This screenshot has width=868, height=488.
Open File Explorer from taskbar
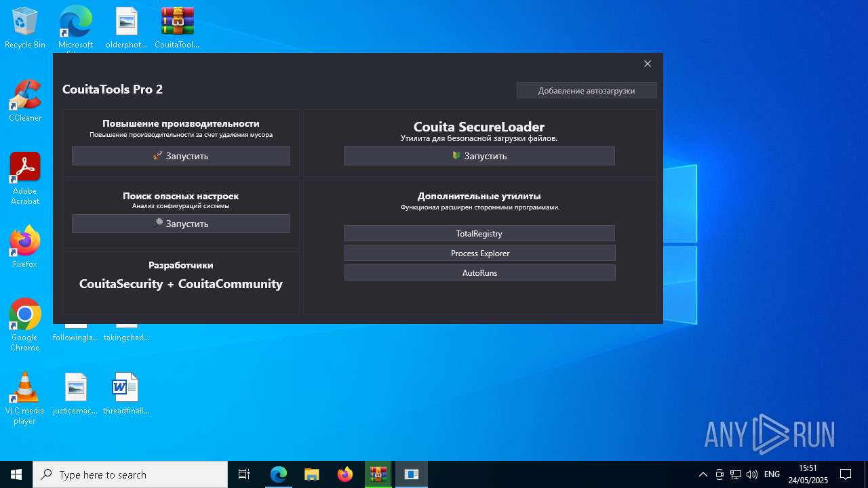(312, 474)
